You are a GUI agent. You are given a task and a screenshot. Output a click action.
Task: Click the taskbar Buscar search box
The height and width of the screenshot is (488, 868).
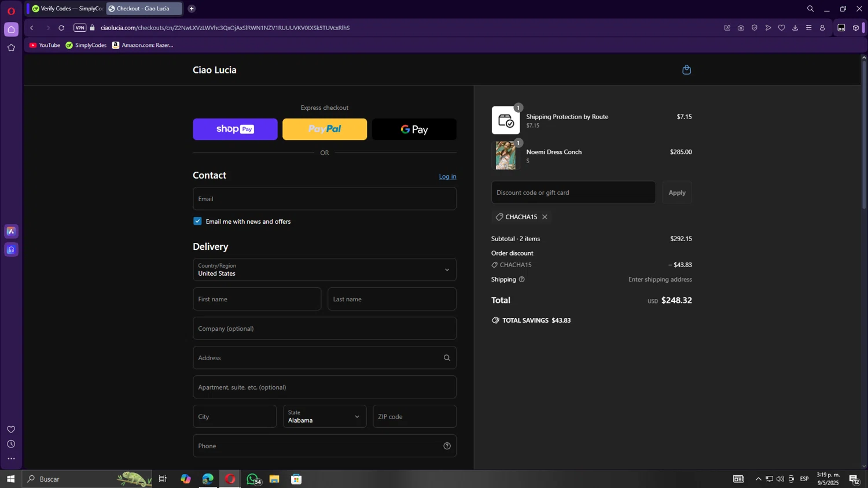click(87, 479)
